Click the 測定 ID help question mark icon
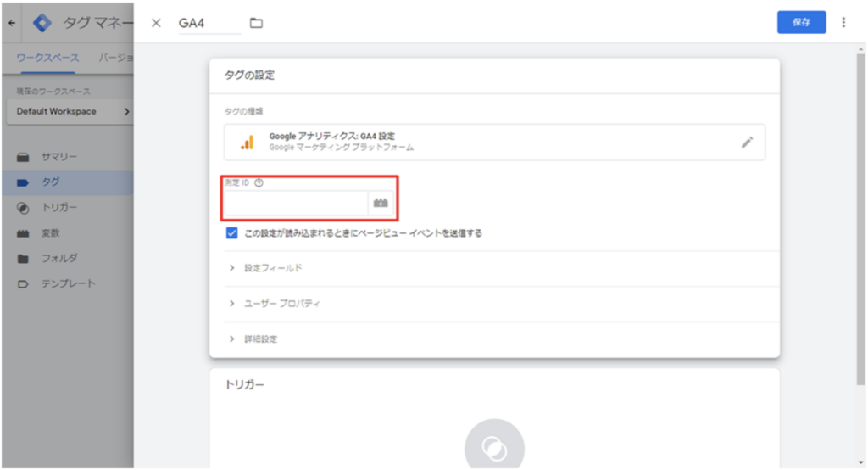The width and height of the screenshot is (868, 470). [259, 182]
